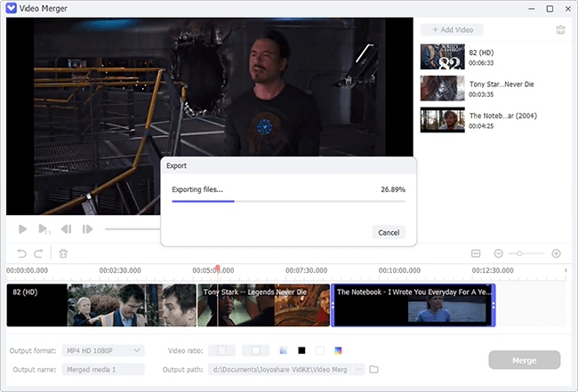Click the Play button under the preview
This screenshot has height=392, width=578.
[22, 229]
